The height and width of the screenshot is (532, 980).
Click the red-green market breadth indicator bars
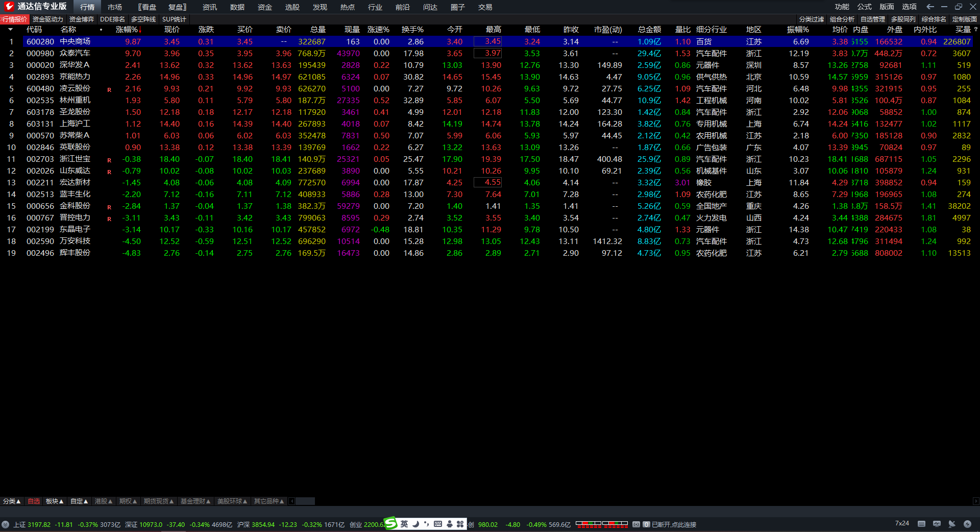point(602,524)
